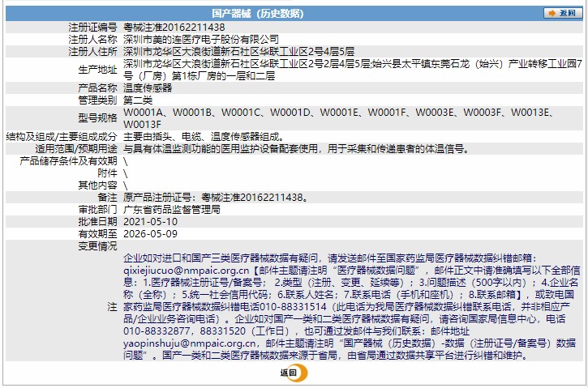
Task: Click the 注册证编号 field label
Action: 92,28
